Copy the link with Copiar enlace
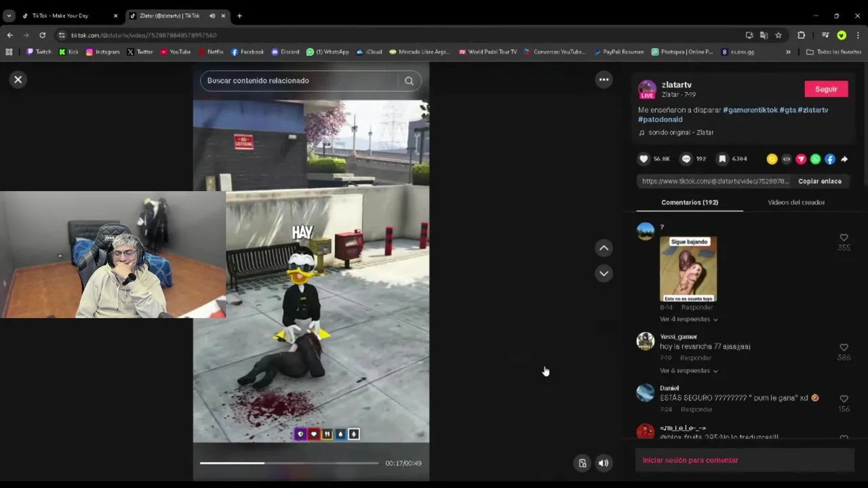Viewport: 868px width, 488px height. (x=820, y=181)
